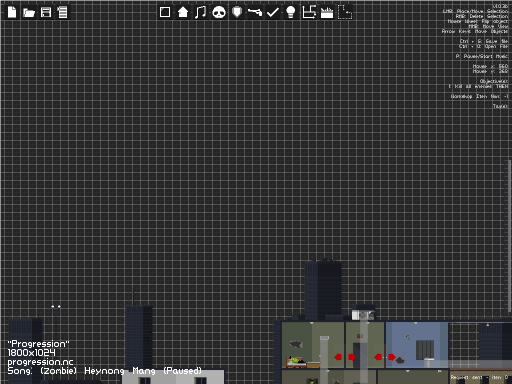Select the green character lying on bed

click(296, 360)
